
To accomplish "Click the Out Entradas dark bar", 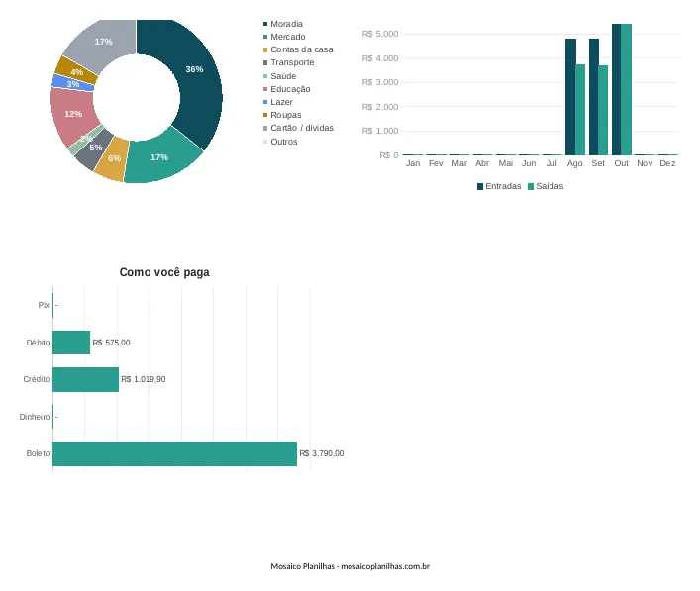I will 616,89.
